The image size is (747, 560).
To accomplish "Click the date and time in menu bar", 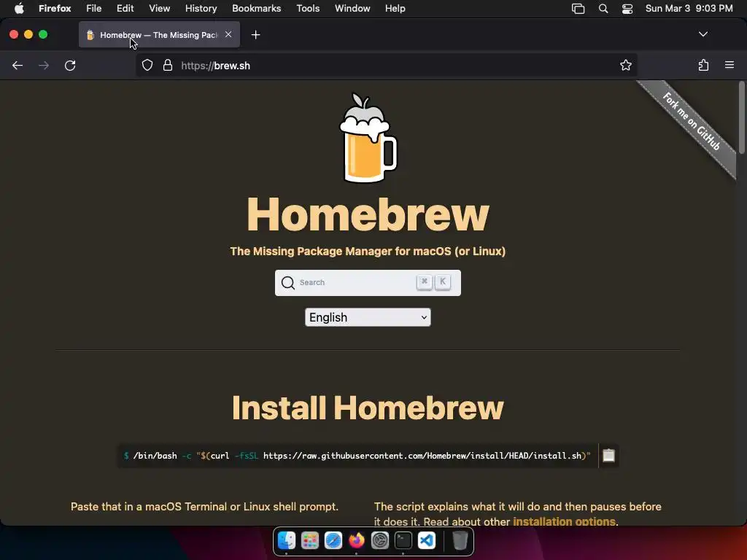I will (689, 8).
